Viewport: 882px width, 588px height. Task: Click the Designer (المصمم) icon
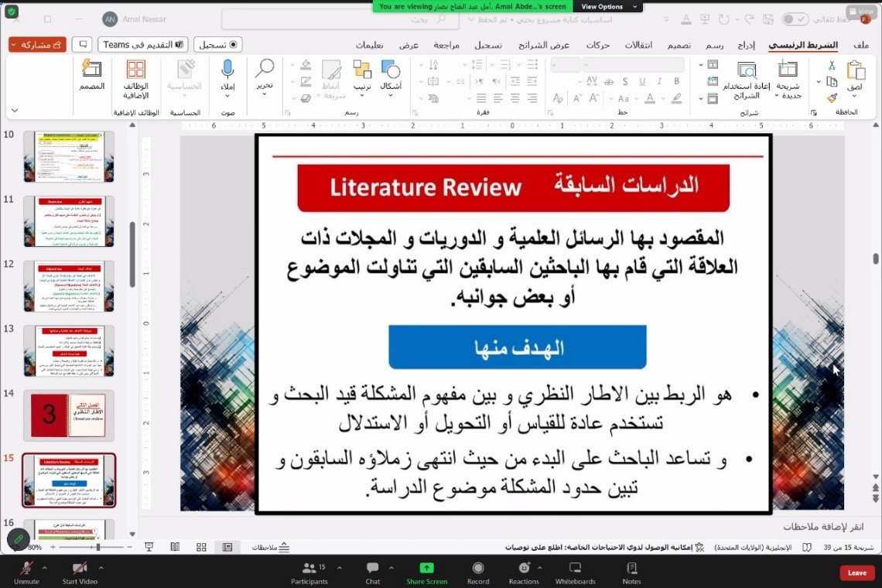(x=92, y=76)
